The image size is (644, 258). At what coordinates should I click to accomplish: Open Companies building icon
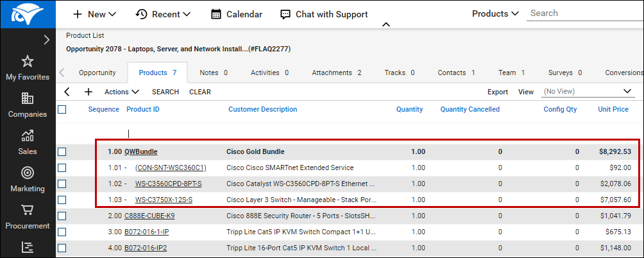tap(28, 99)
